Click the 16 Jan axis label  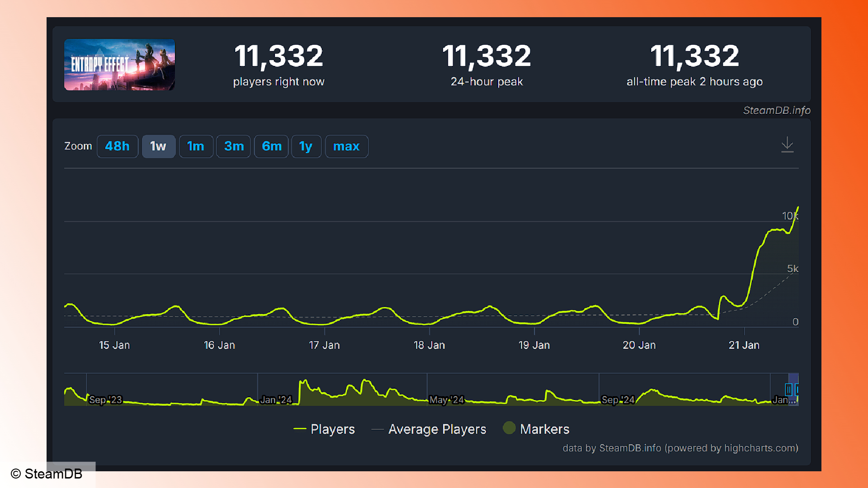tap(219, 345)
